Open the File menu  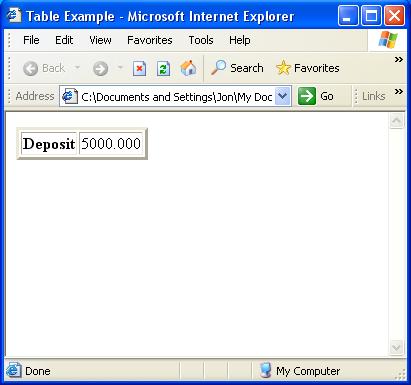click(x=31, y=40)
